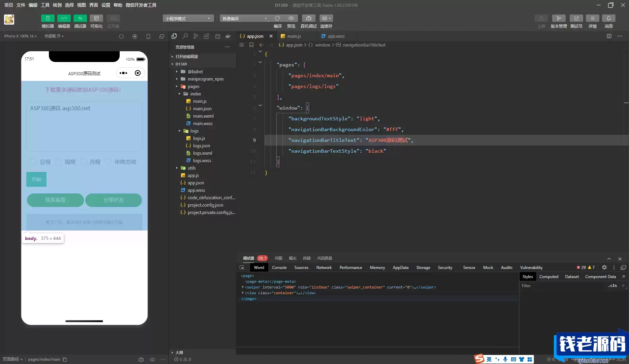Collapse debugger panel with up chevron
This screenshot has width=629, height=364.
[609, 259]
